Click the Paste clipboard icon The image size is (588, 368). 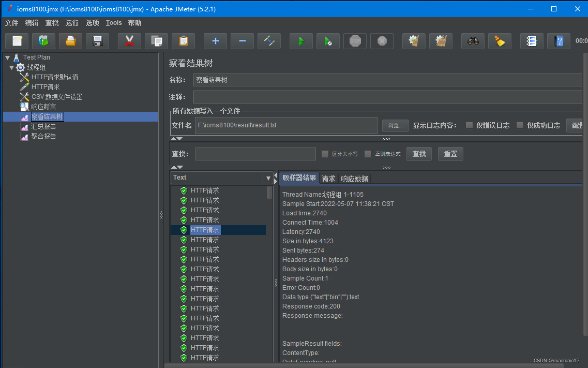(184, 41)
